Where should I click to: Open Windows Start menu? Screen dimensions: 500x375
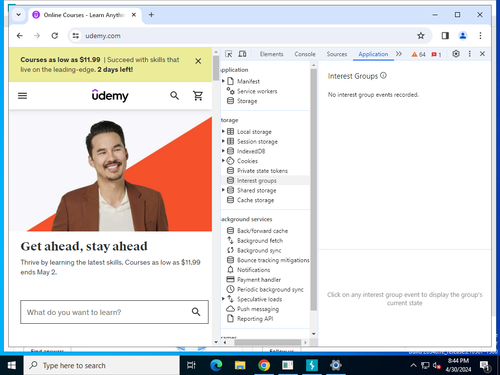click(12, 365)
